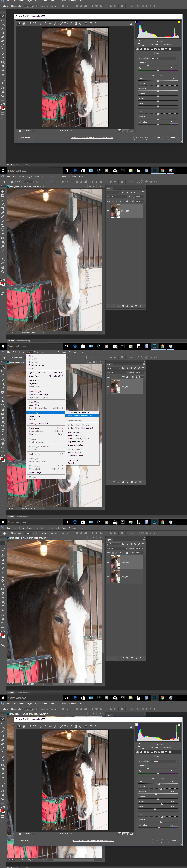This screenshot has height=868, width=187.
Task: Select Hand tool in Camera Raw dialog with Done button
Action: [24, 23]
